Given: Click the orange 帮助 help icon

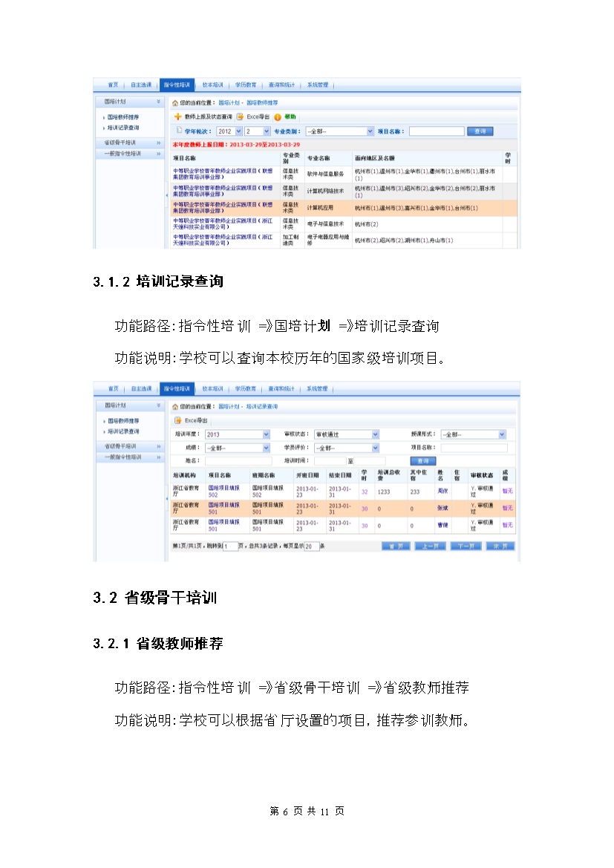Looking at the screenshot, I should [278, 117].
